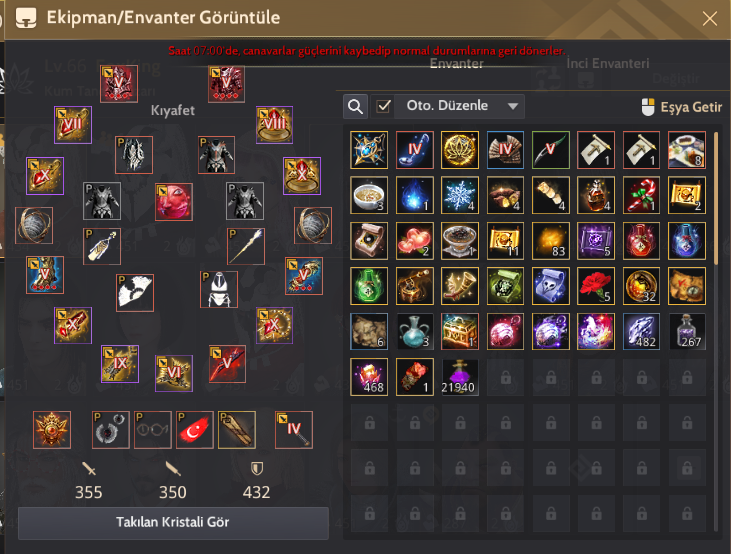The width and height of the screenshot is (731, 554).
Task: Click the Takılan Kristali Gör button
Action: pyautogui.click(x=173, y=522)
